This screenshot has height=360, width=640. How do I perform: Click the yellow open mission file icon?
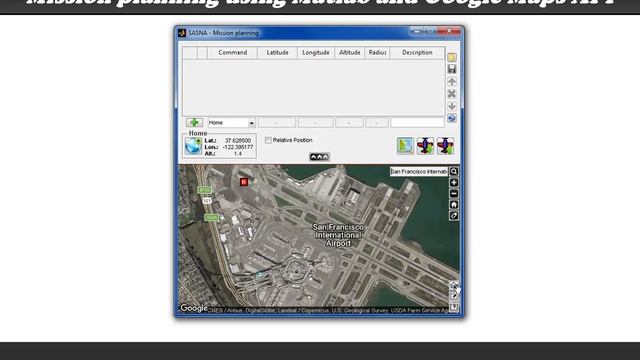452,57
